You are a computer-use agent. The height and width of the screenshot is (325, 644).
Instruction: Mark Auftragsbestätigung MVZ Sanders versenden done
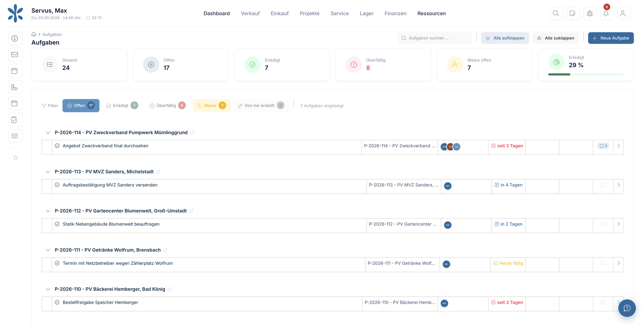coord(57,185)
